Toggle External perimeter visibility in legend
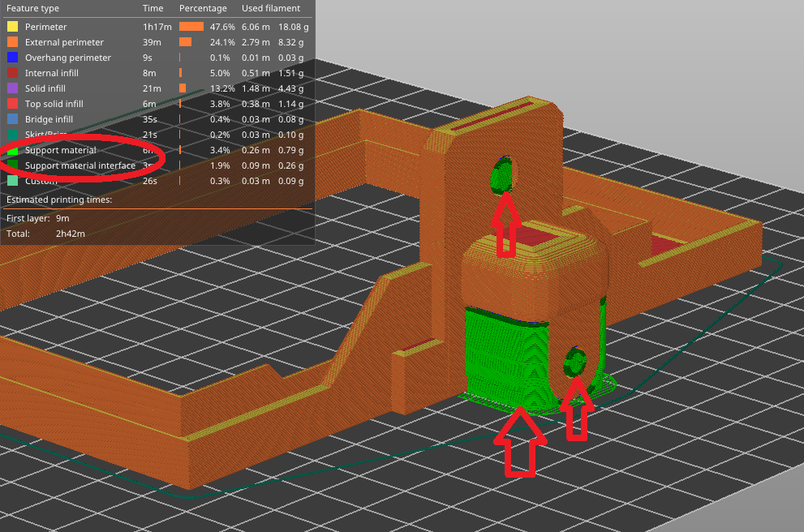804x532 pixels. coord(64,42)
